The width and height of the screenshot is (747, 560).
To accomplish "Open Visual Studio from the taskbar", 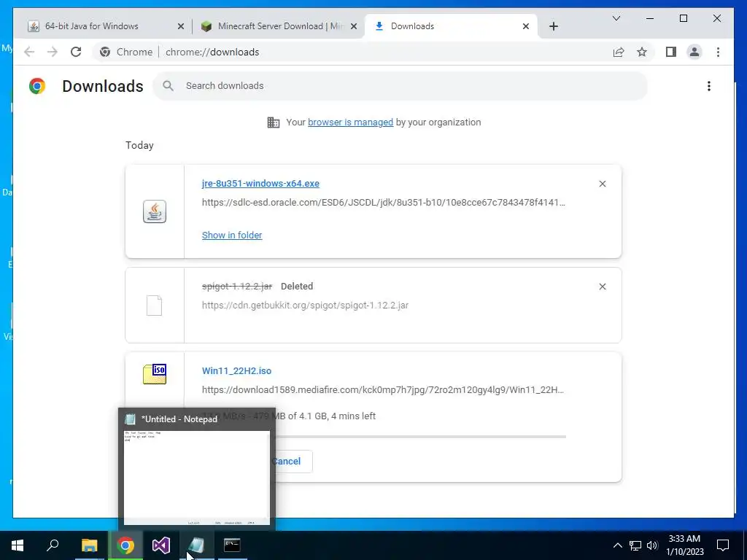I will tap(161, 545).
